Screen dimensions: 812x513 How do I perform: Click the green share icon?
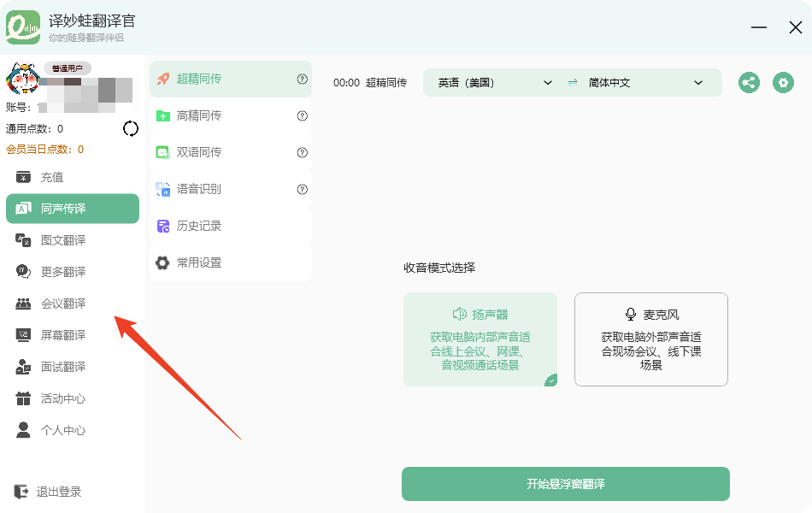point(750,83)
